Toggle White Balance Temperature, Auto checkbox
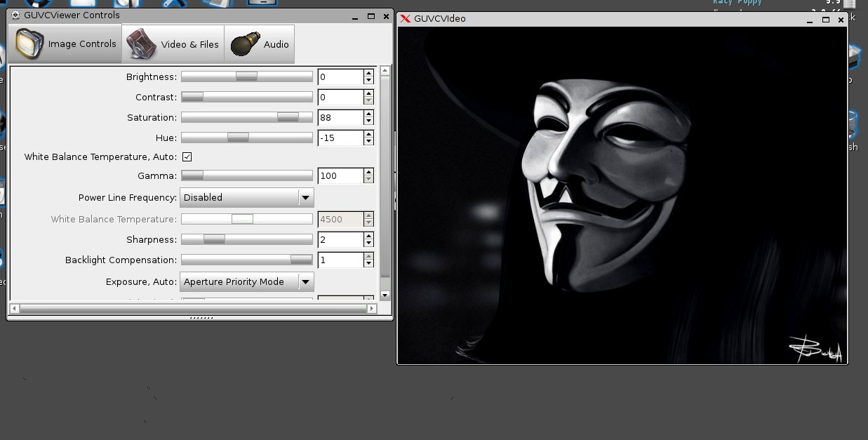The width and height of the screenshot is (868, 440). click(x=187, y=156)
